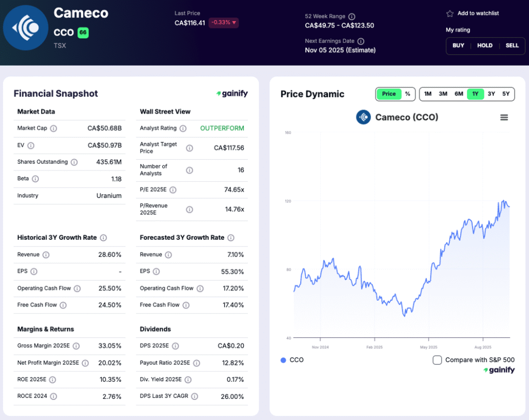Click the info icon next to Historical 3Y Growth Rate

[103, 238]
